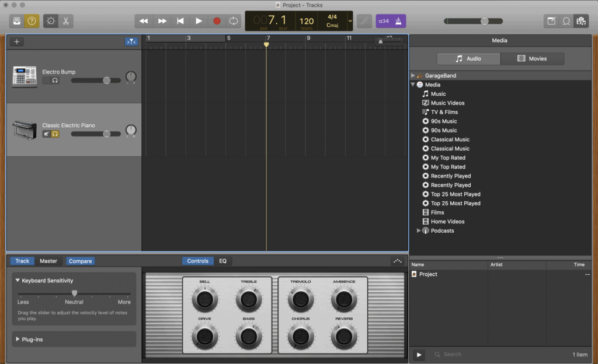Switch to the EQ tab

click(222, 261)
